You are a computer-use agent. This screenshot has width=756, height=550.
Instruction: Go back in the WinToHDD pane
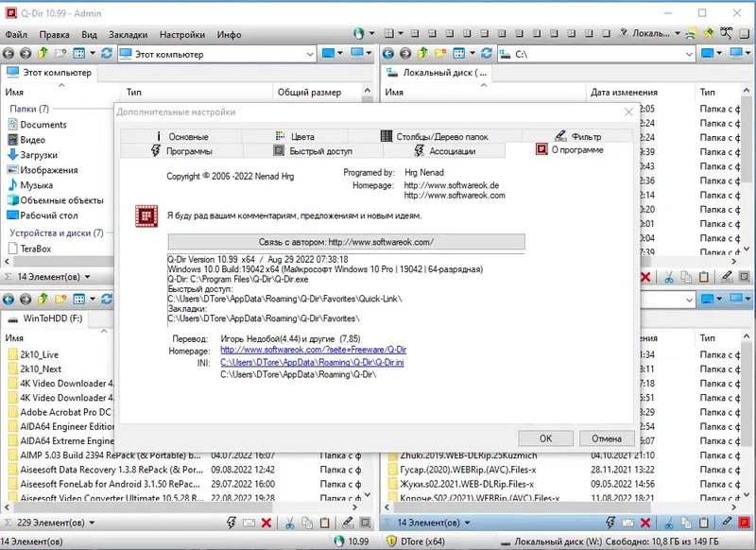(x=9, y=300)
